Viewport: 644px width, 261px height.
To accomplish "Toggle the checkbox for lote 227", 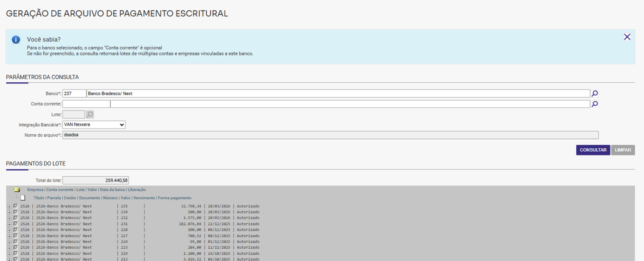I will (x=16, y=236).
